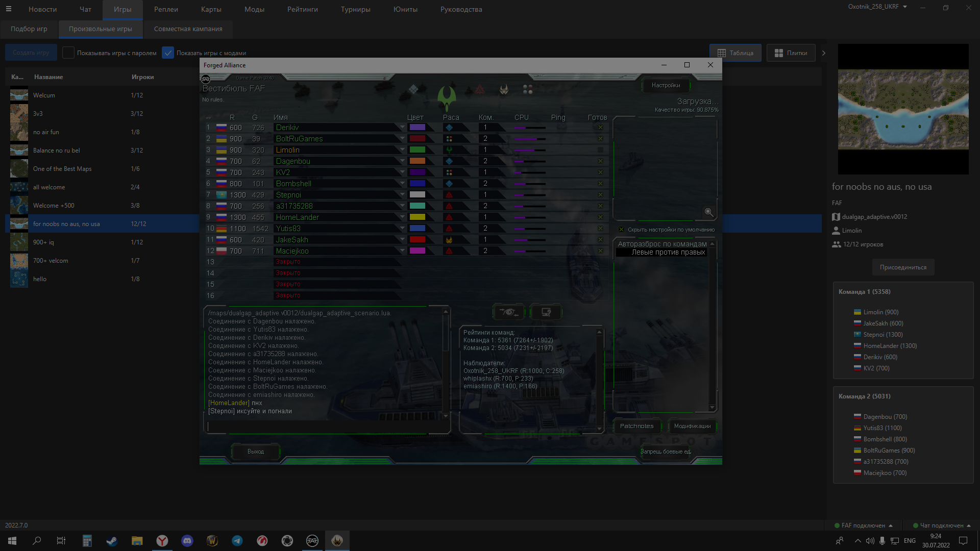Click Dagenbou's orange color swatch

pos(418,161)
